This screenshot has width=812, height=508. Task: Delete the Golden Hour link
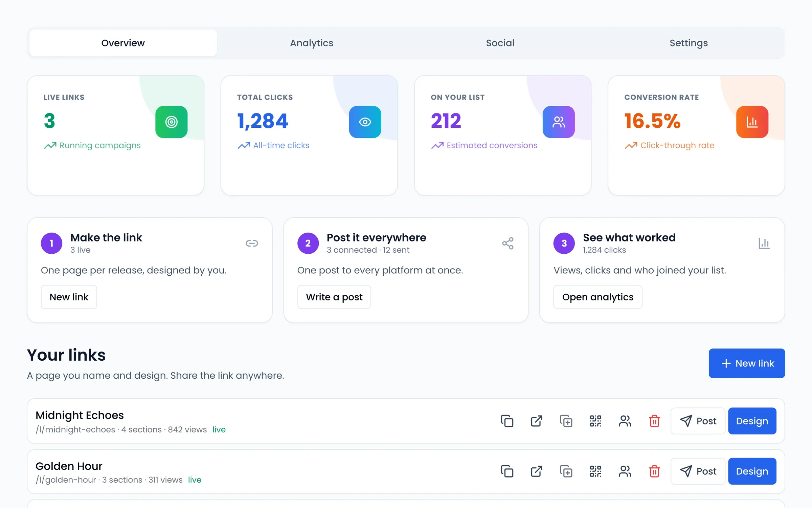click(654, 471)
